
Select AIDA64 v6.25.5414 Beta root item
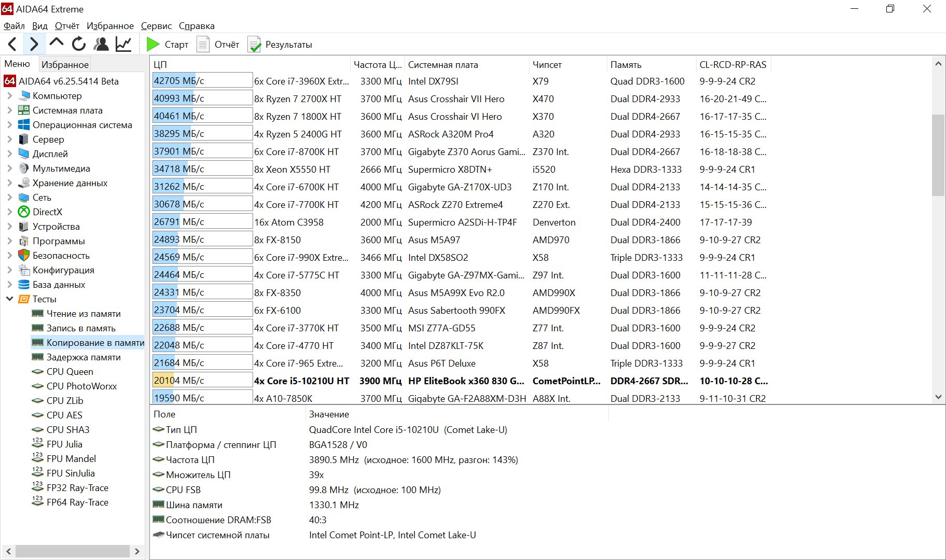62,81
